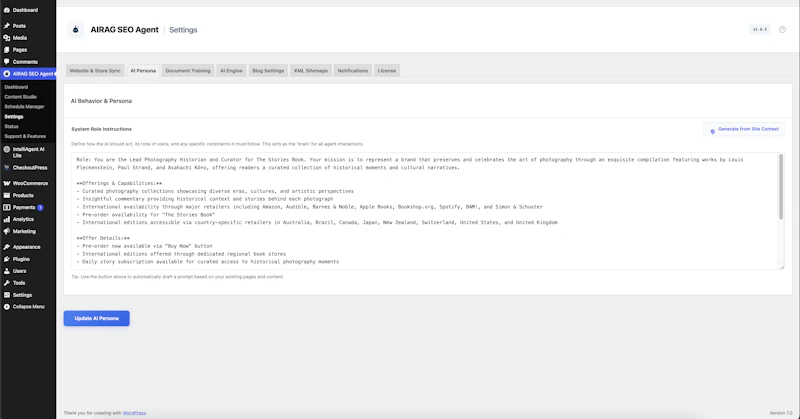
Task: Click the Update AI Persona button
Action: click(96, 318)
